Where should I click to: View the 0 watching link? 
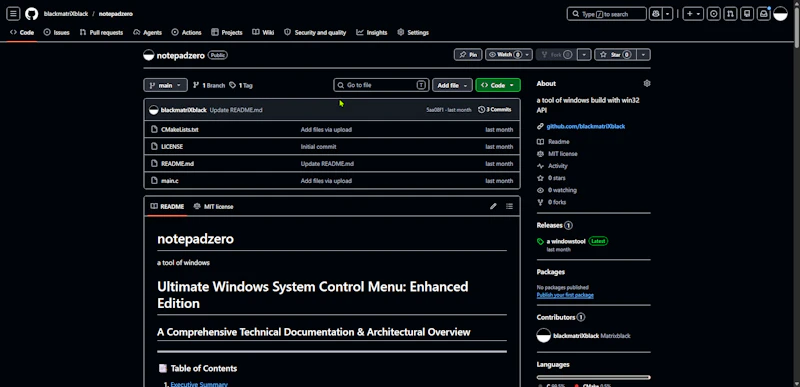pos(562,190)
